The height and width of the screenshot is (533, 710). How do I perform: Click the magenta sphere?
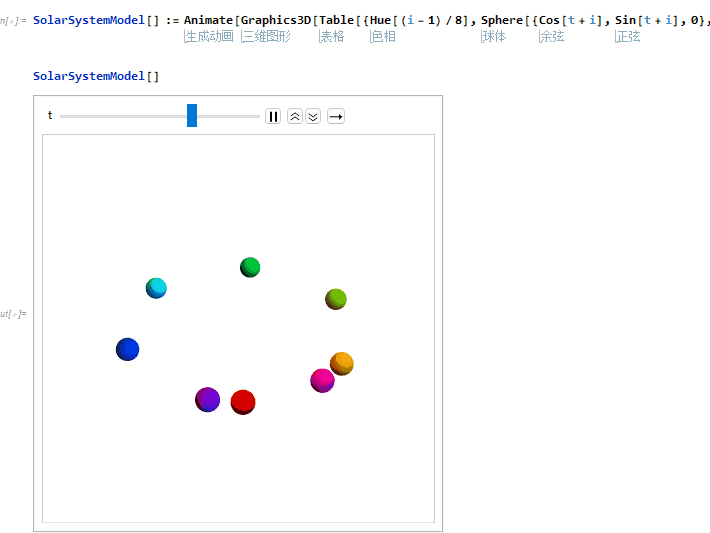(322, 380)
